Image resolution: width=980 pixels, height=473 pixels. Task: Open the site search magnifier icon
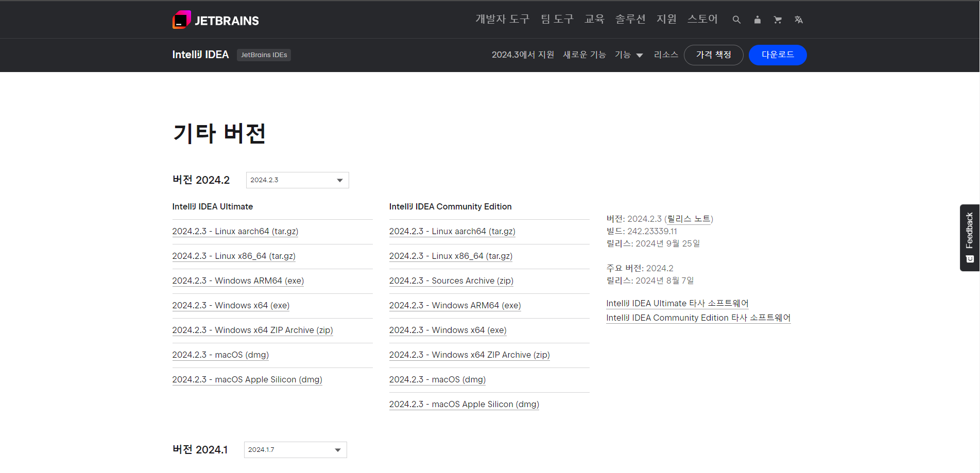(x=736, y=20)
